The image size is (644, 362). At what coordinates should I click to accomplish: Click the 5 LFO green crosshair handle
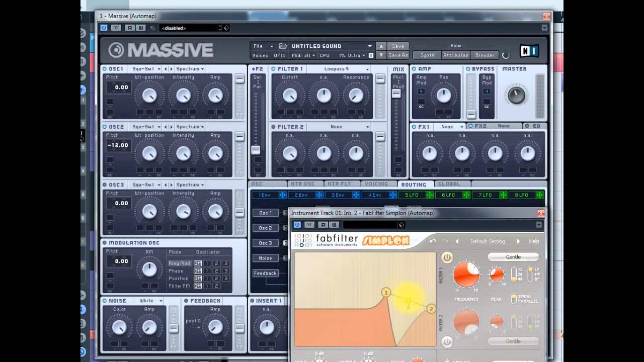(429, 195)
